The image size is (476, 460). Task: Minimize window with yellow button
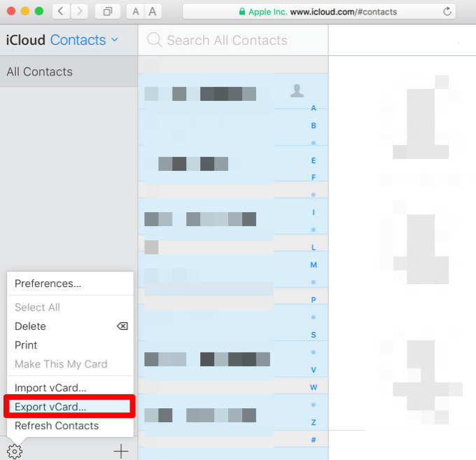pos(25,11)
